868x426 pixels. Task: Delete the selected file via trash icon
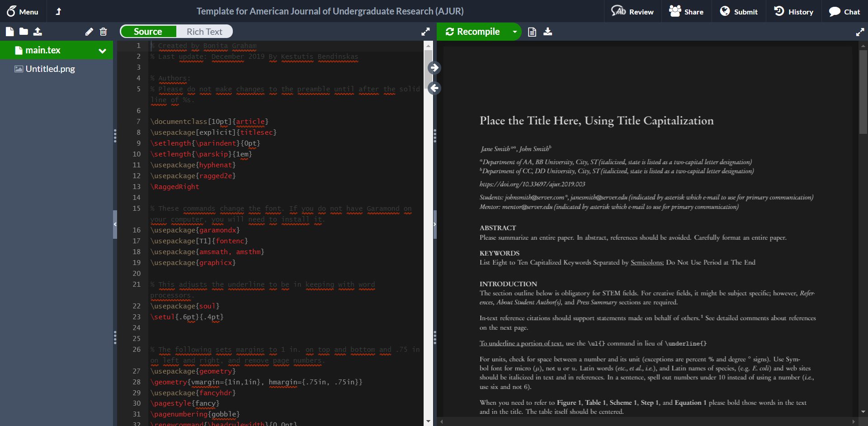(104, 32)
